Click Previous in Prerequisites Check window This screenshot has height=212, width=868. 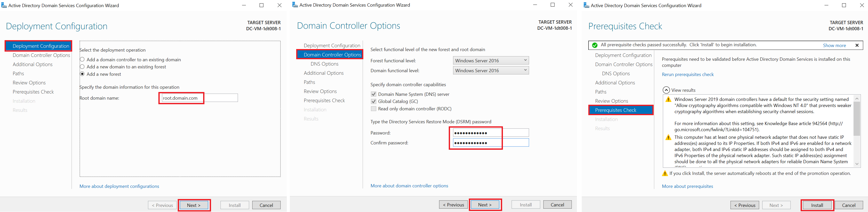(x=745, y=205)
